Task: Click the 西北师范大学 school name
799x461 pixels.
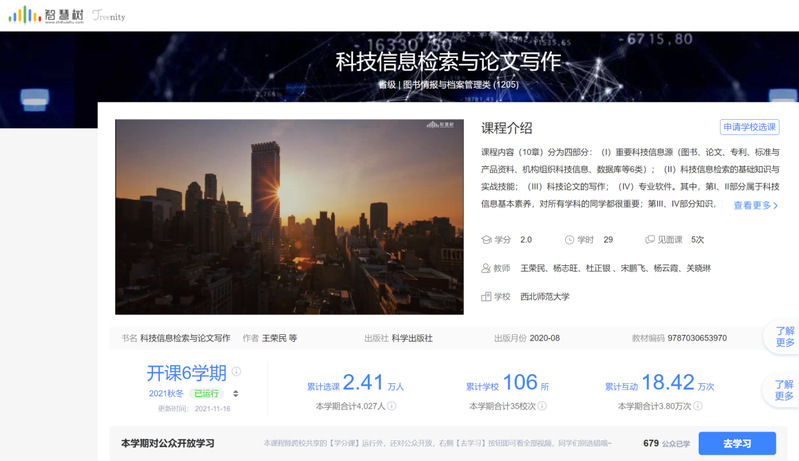Action: tap(544, 296)
